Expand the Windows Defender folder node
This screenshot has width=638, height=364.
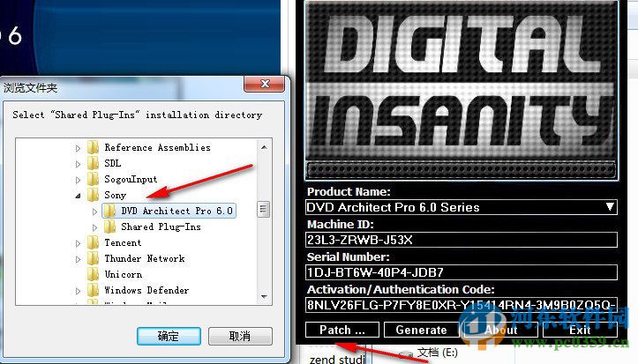click(79, 291)
